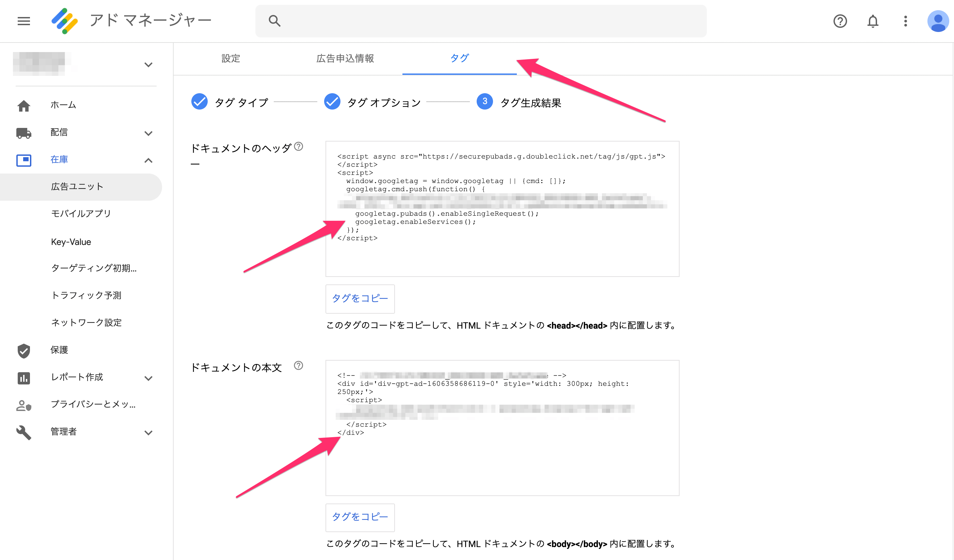Open the network account dropdown arrow

[x=148, y=65]
